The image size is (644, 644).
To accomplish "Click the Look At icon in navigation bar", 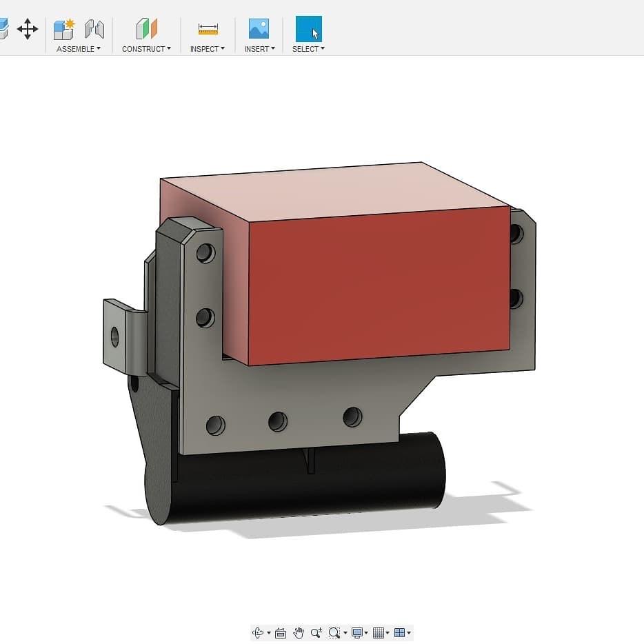I will coord(281,633).
